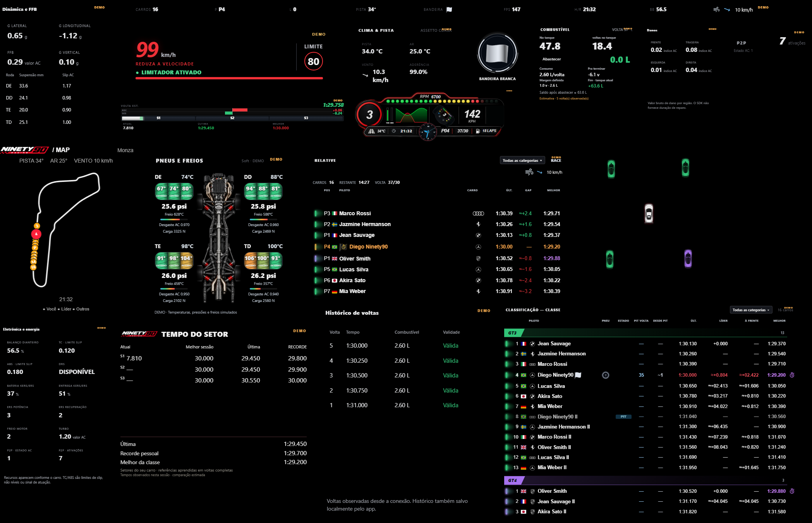Screen dimensions: 812x523
Task: Click the analog clock in the instrument cluster
Action: click(x=428, y=132)
